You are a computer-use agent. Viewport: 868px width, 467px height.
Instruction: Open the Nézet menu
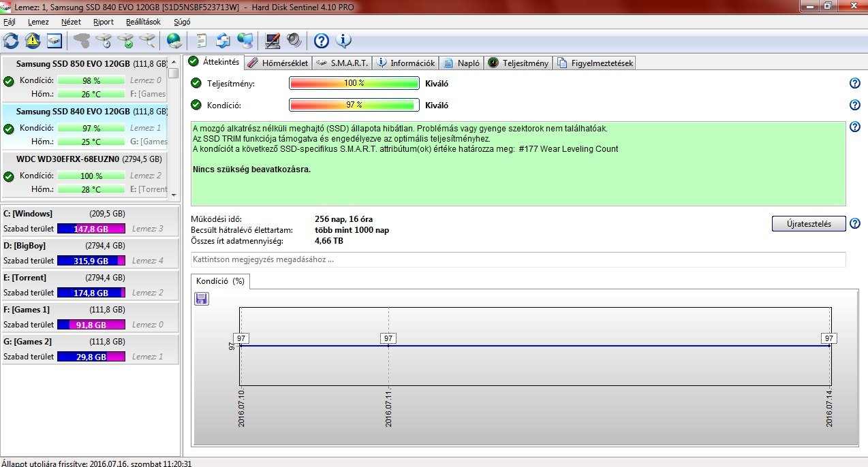pos(71,22)
